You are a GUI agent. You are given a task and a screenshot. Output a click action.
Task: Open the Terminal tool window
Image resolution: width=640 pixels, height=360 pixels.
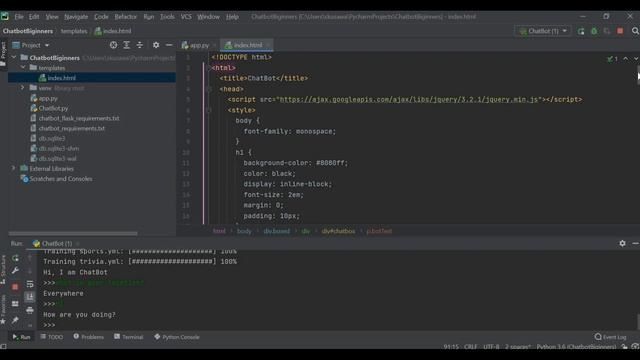click(128, 337)
